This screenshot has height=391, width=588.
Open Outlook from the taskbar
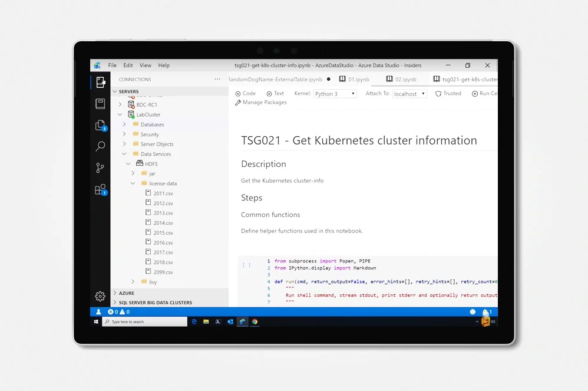[230, 321]
